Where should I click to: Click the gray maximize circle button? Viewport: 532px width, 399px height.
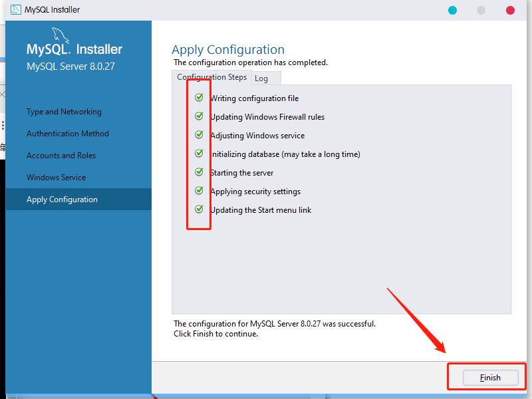(481, 10)
